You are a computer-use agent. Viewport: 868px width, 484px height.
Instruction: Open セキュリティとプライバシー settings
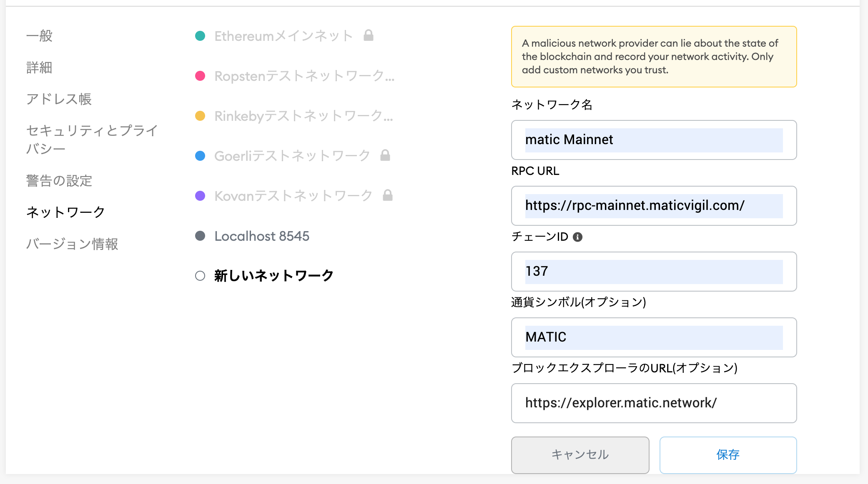[92, 139]
